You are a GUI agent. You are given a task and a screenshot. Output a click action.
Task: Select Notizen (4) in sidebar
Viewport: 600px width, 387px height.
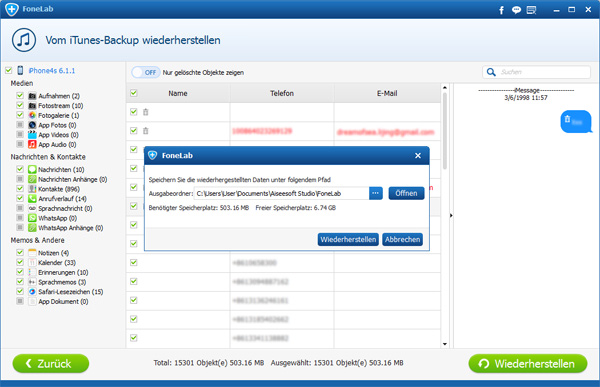[54, 253]
